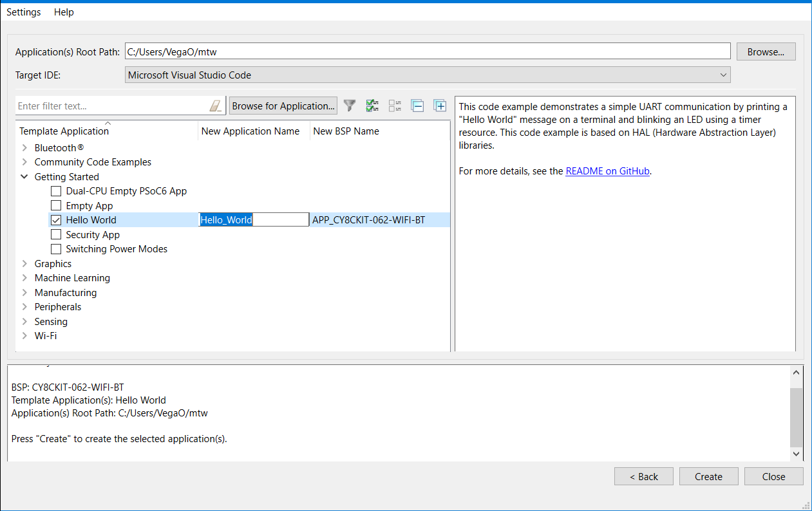Open the Help menu
812x511 pixels.
click(x=64, y=12)
